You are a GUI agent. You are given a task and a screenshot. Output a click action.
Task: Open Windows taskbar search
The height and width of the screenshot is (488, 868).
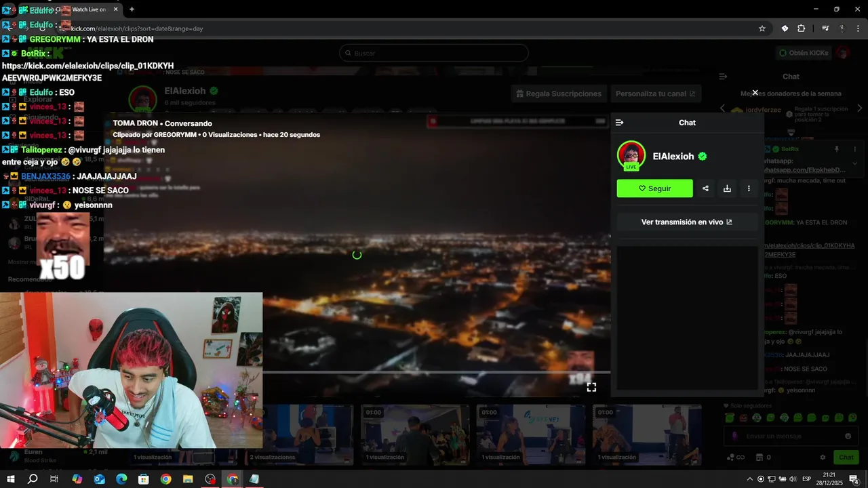[x=33, y=479]
